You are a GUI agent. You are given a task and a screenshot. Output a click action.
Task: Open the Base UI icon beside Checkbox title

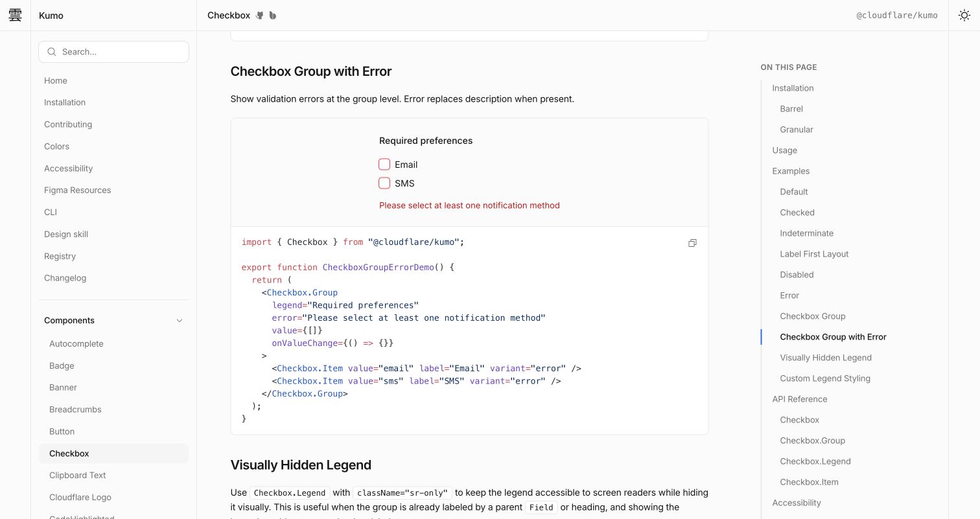tap(273, 15)
